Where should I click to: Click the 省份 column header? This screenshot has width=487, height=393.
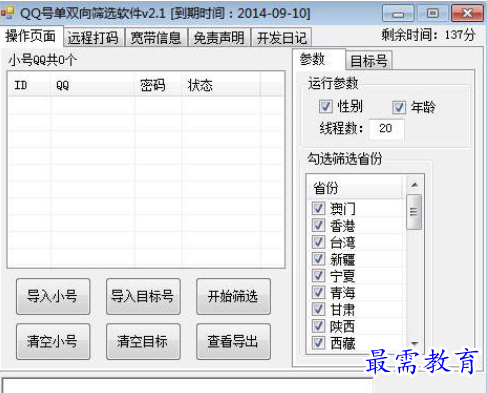[x=355, y=188]
